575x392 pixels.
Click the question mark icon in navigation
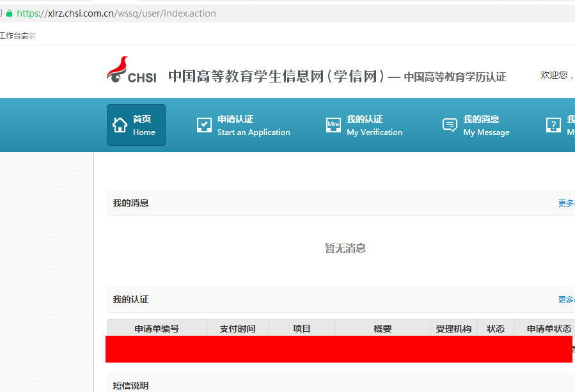(x=553, y=125)
